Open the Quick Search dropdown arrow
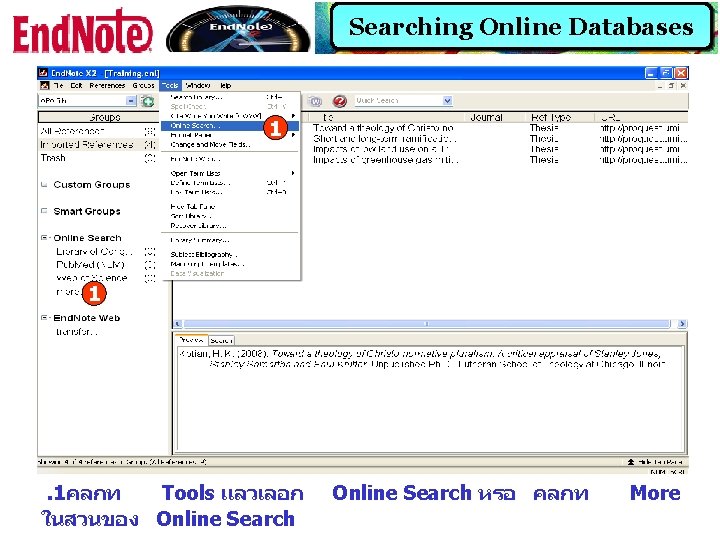The width and height of the screenshot is (720, 540). click(447, 101)
